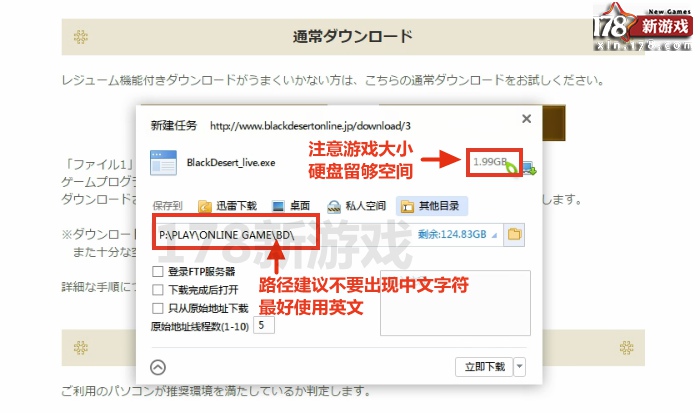
Task: Click the BlackDesert_live.exe file name
Action: pyautogui.click(x=231, y=163)
